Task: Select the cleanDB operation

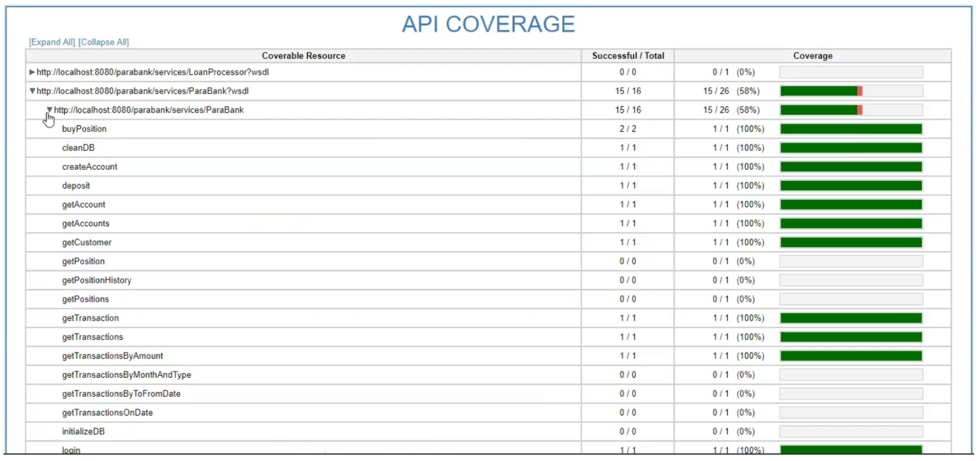Action: (78, 148)
